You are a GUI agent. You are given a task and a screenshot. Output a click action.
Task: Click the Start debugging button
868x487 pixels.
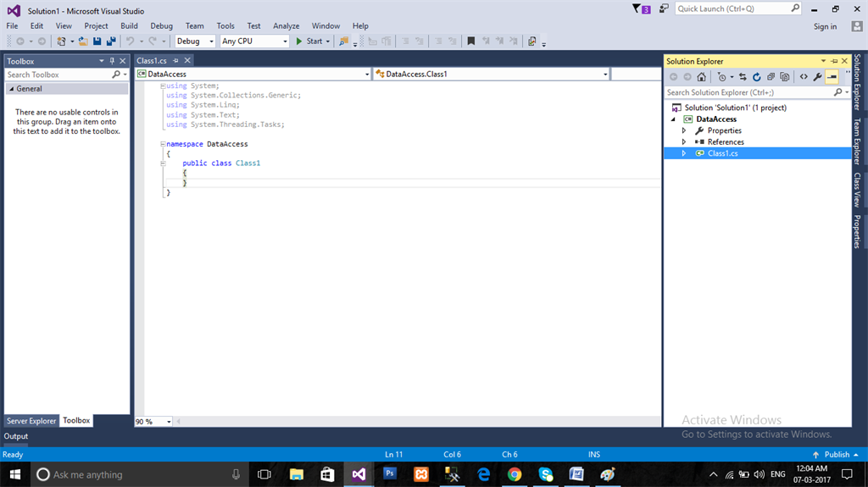point(309,41)
